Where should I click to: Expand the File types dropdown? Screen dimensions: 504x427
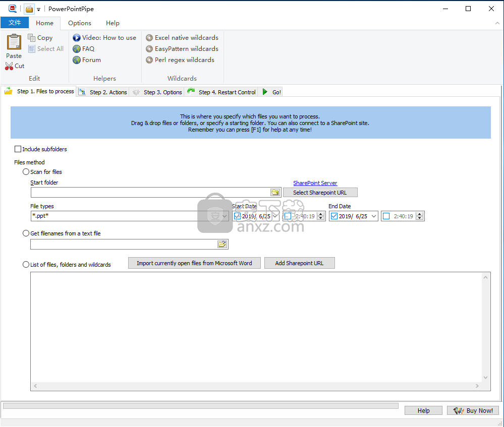pos(225,216)
